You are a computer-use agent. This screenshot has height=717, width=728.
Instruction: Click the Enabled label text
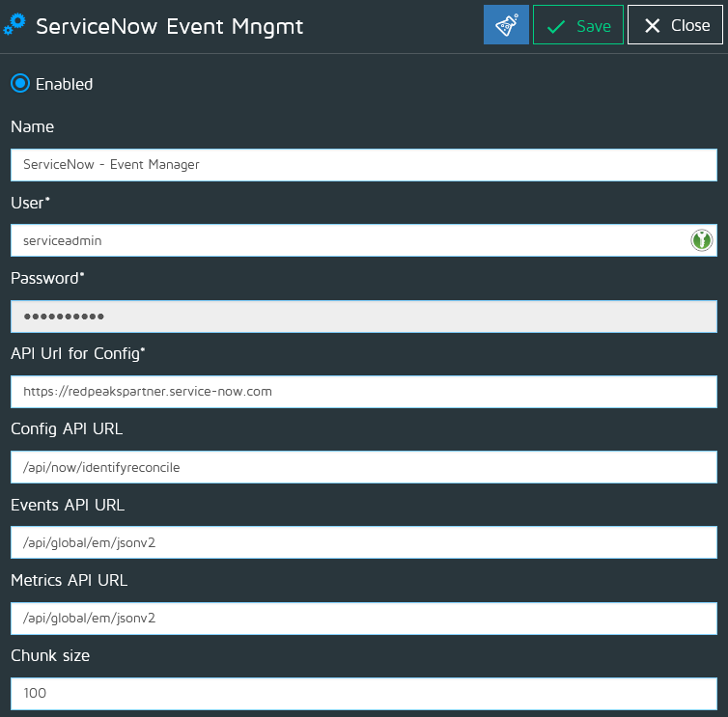(x=64, y=84)
